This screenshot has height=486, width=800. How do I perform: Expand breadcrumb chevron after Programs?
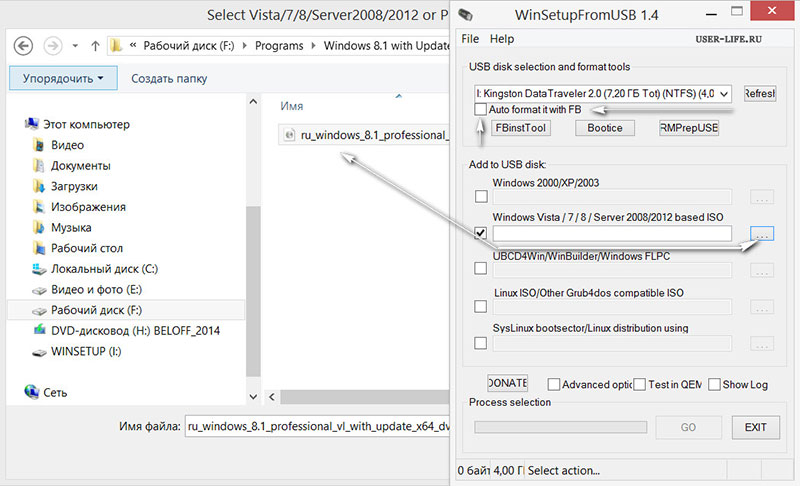(313, 46)
